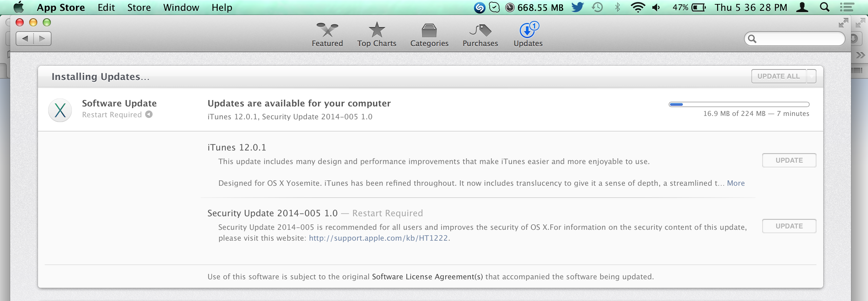Go forward with the right arrow

point(42,39)
